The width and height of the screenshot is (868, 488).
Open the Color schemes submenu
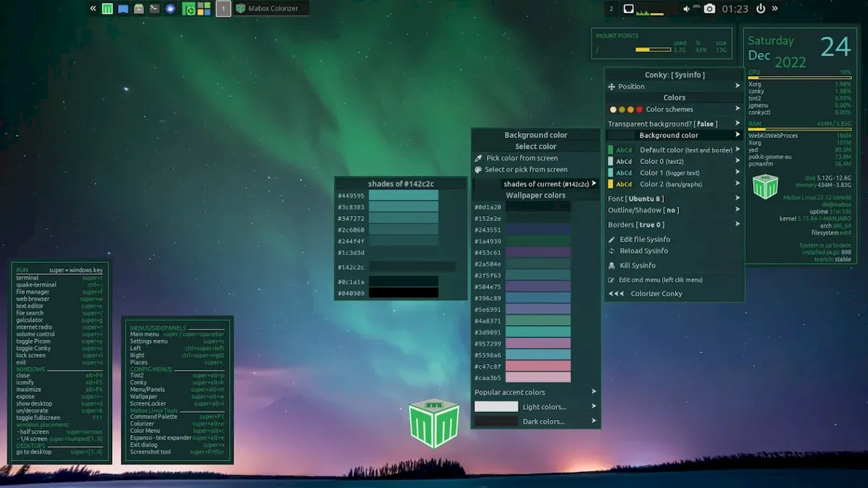point(674,110)
